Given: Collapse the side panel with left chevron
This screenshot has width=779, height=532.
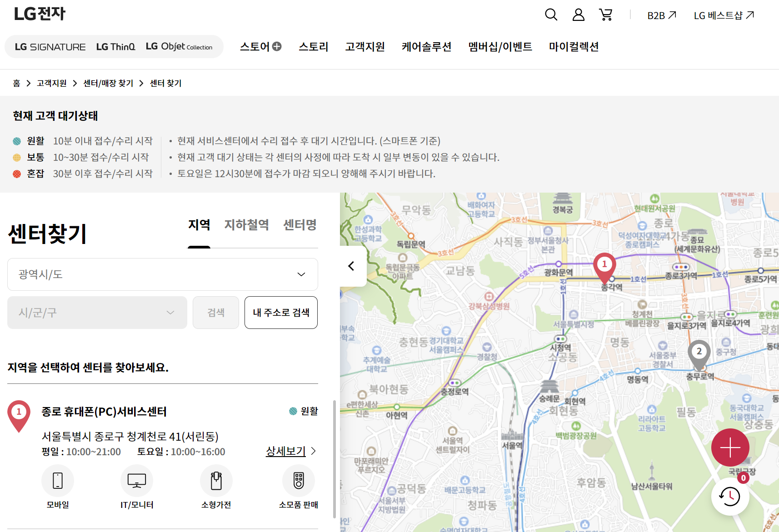Looking at the screenshot, I should coord(352,266).
